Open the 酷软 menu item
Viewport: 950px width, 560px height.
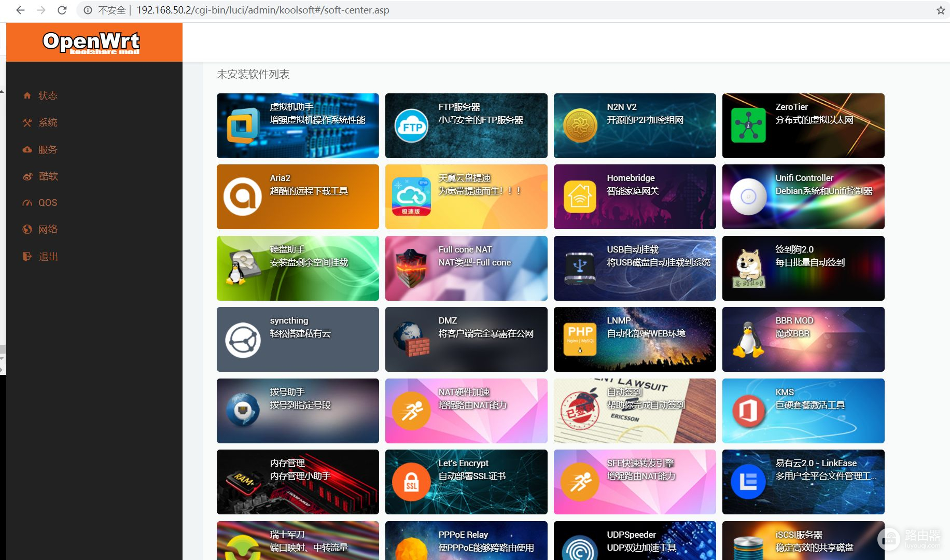click(48, 176)
